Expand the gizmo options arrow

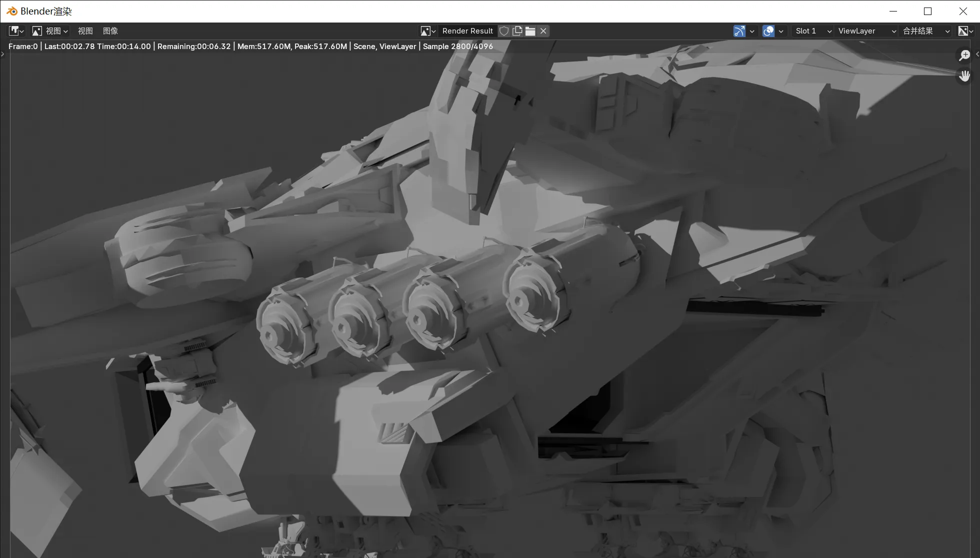click(752, 31)
